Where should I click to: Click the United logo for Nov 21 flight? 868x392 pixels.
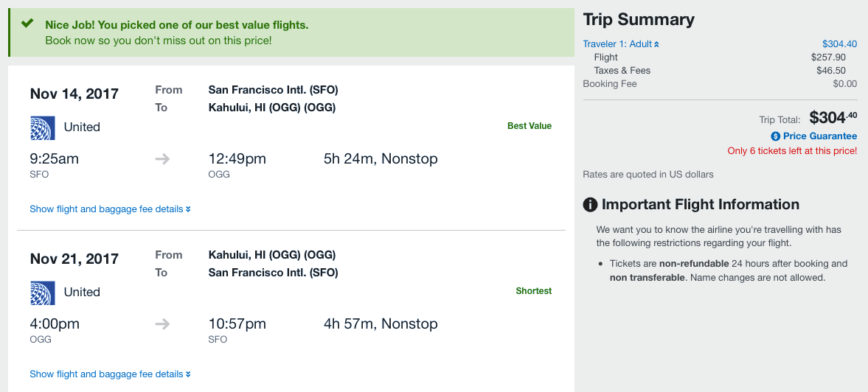(42, 293)
